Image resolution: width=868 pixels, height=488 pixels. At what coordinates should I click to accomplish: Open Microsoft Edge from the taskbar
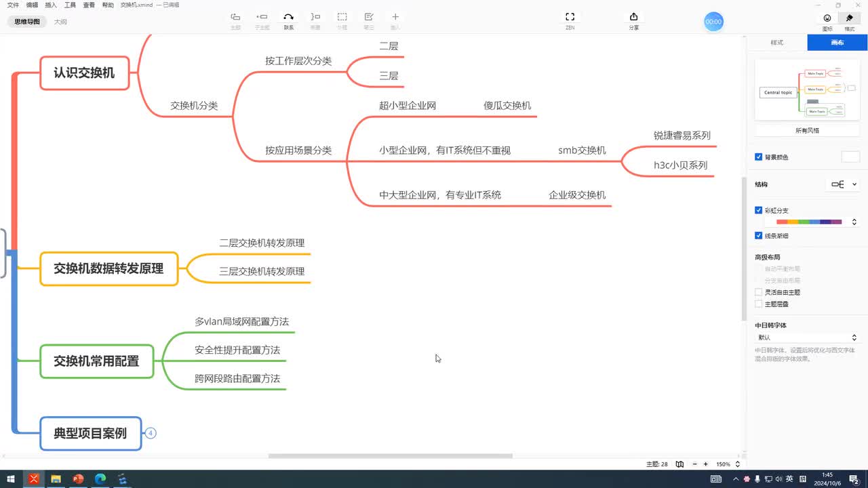pyautogui.click(x=100, y=479)
